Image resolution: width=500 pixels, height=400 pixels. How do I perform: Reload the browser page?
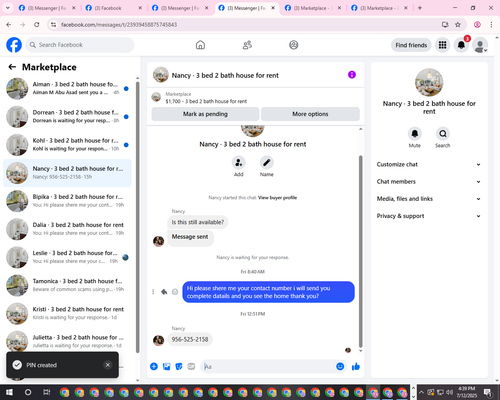tap(37, 24)
